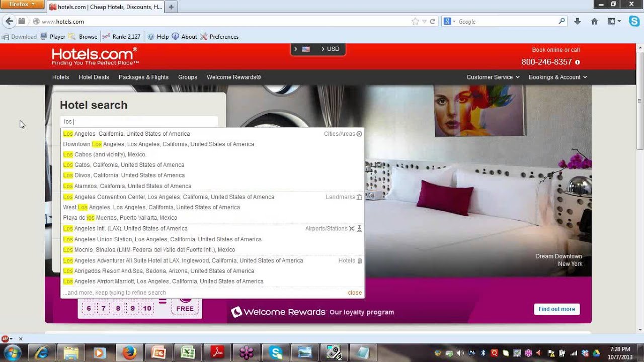
Task: Open About in the toolbar
Action: click(x=184, y=37)
